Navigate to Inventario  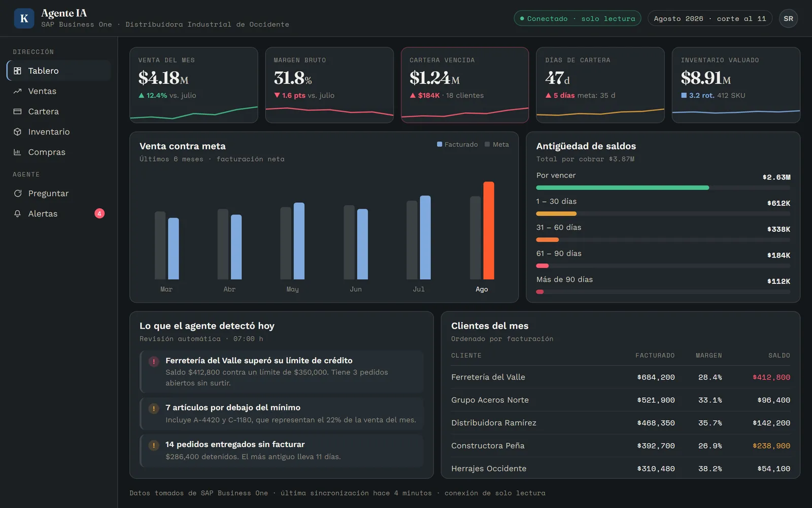click(x=59, y=132)
